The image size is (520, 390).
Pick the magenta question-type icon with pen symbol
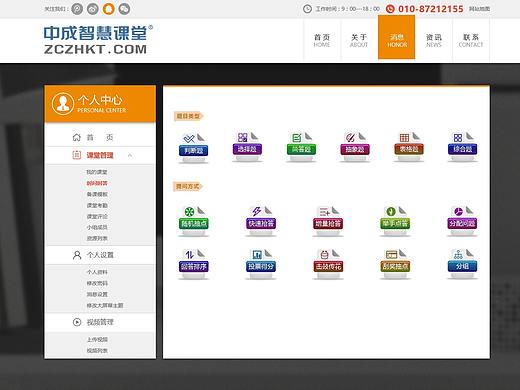pyautogui.click(x=355, y=147)
